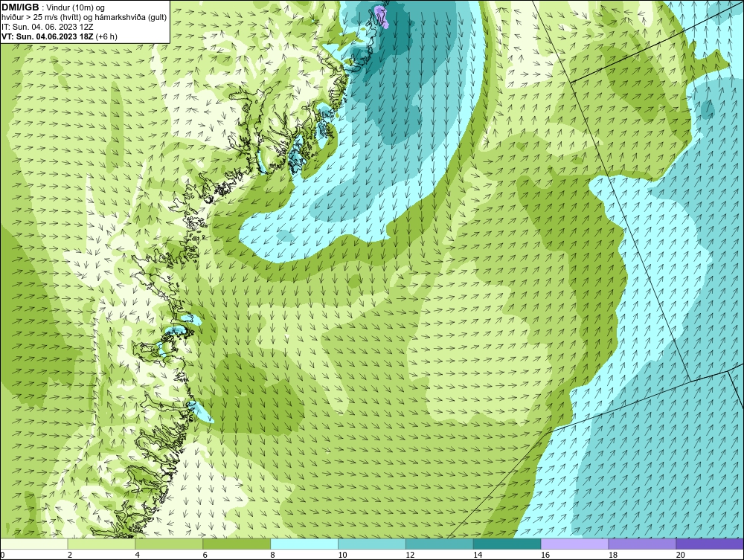Viewport: 744px width, 560px height.
Task: Click the legend tick label 16
Action: (545, 555)
